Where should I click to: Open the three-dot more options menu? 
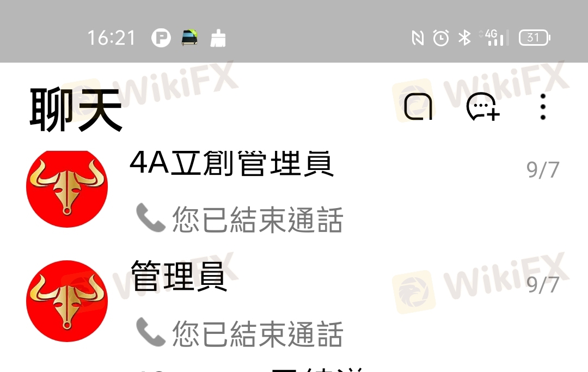[x=543, y=107]
